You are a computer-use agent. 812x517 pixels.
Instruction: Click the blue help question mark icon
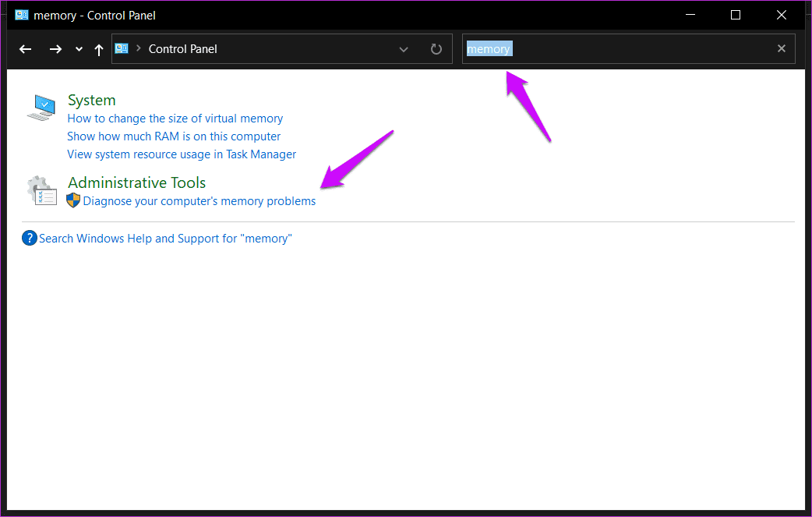point(30,239)
